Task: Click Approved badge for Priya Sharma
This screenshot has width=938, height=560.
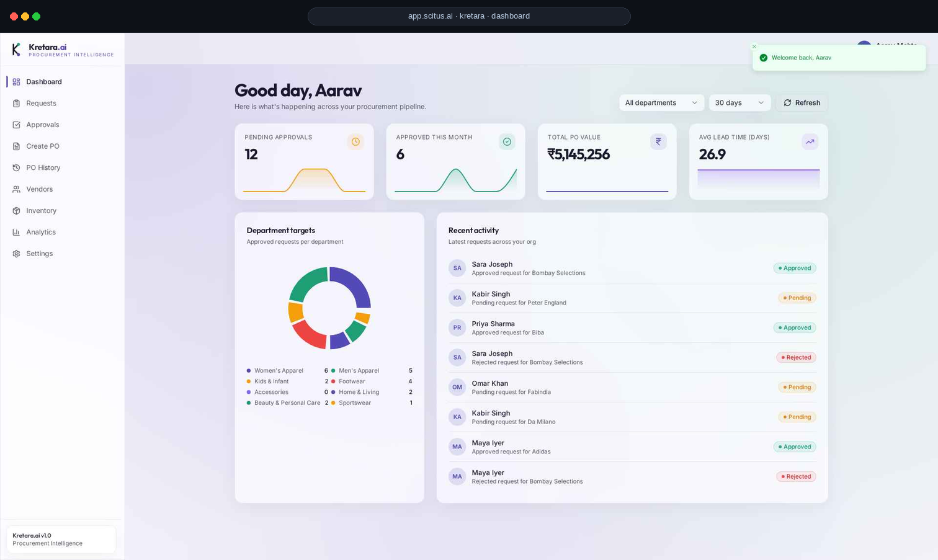Action: click(795, 327)
